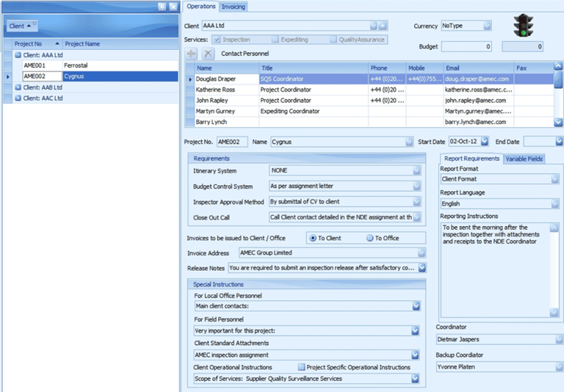The width and height of the screenshot is (564, 392).
Task: Click the add contact plus icon
Action: click(191, 54)
